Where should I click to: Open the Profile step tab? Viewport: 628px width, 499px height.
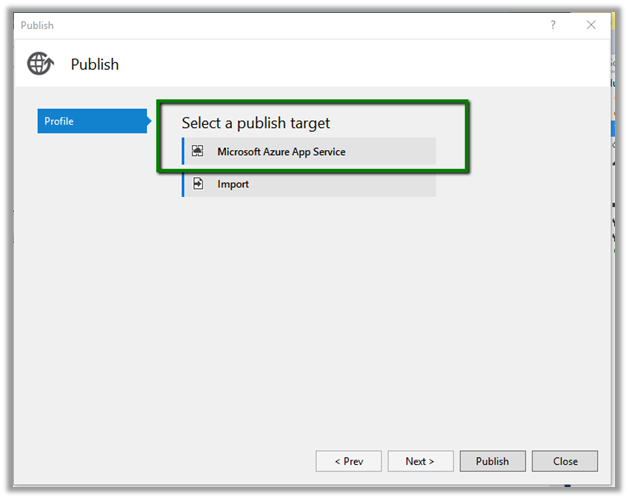point(94,121)
